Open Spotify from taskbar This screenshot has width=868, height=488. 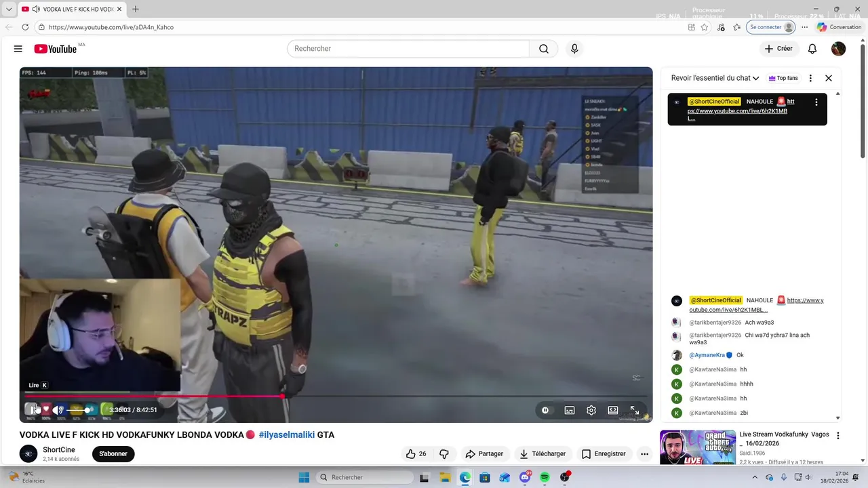(545, 477)
